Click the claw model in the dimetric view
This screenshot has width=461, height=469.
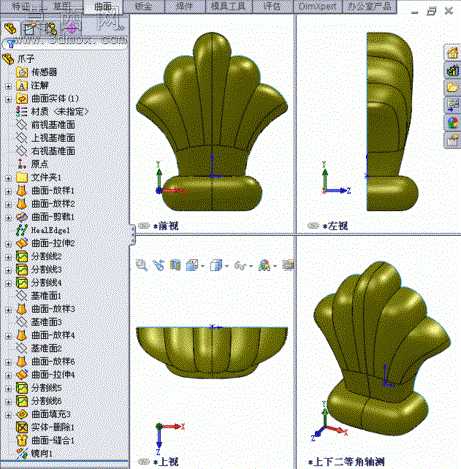click(x=382, y=349)
